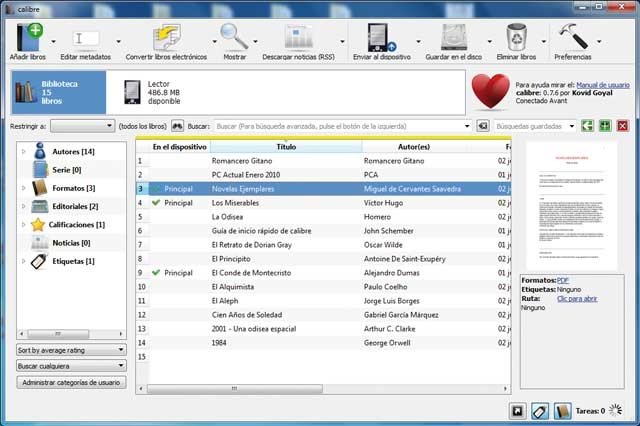Open the Manual de usuario link
640x426 pixels.
603,85
